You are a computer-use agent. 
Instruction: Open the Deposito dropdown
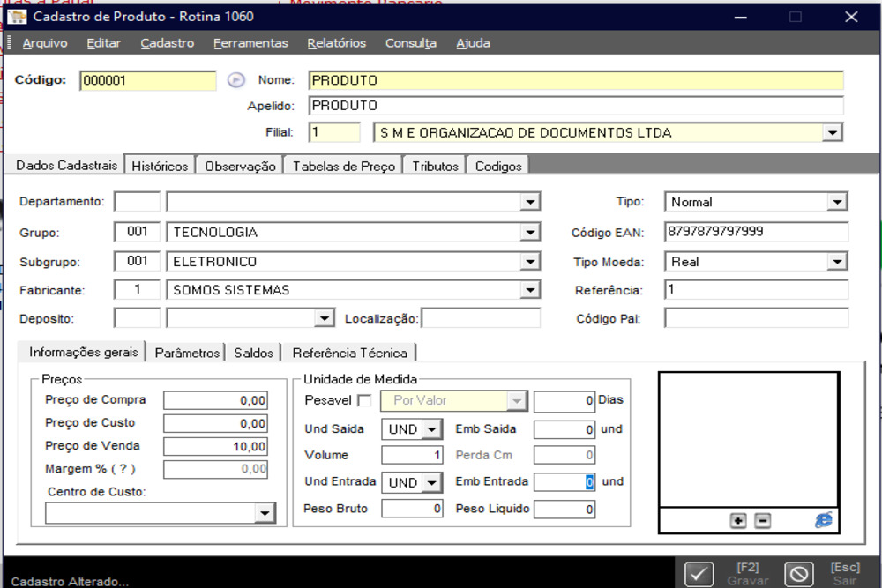pos(324,319)
